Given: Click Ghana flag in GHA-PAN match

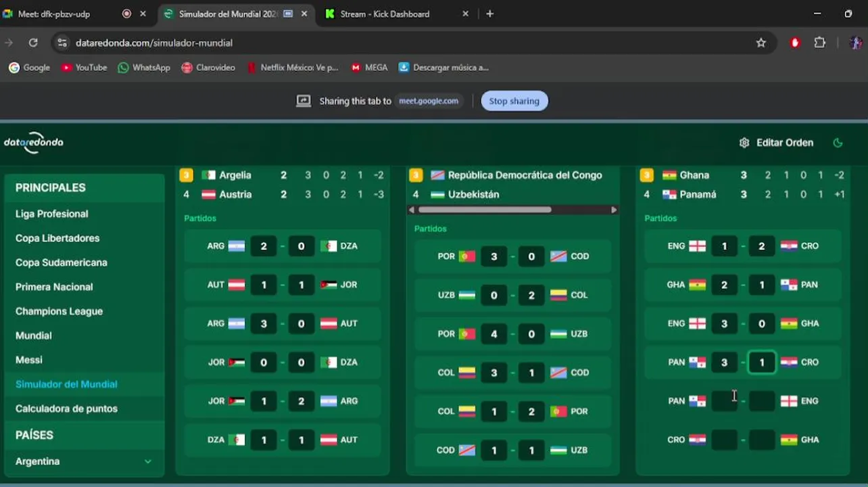Looking at the screenshot, I should click(x=697, y=285).
